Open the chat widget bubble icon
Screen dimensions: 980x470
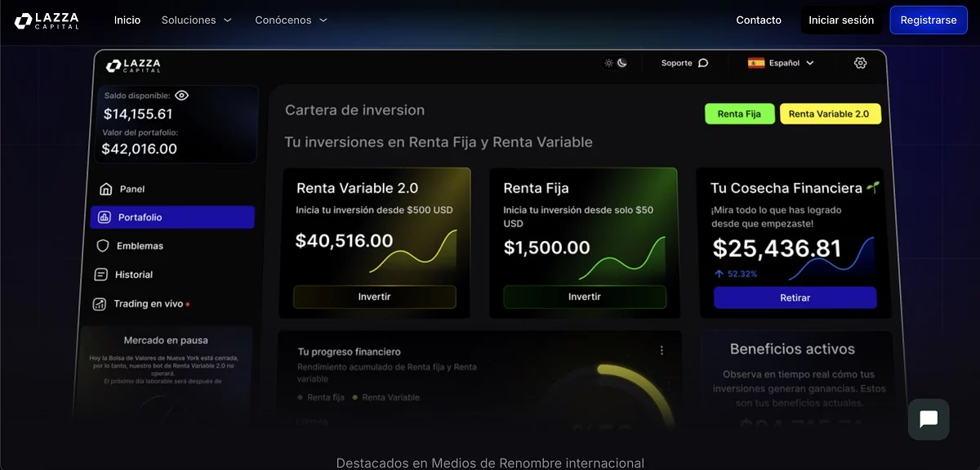point(929,419)
